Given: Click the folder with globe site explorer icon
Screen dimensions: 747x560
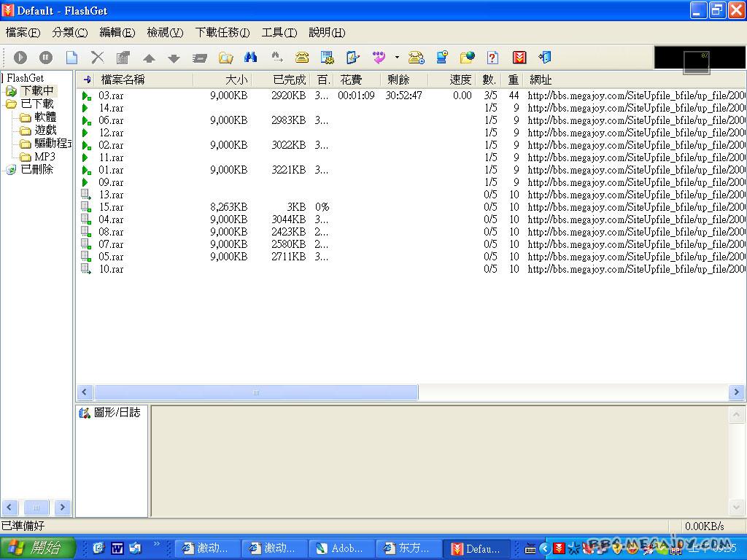Looking at the screenshot, I should (x=468, y=58).
